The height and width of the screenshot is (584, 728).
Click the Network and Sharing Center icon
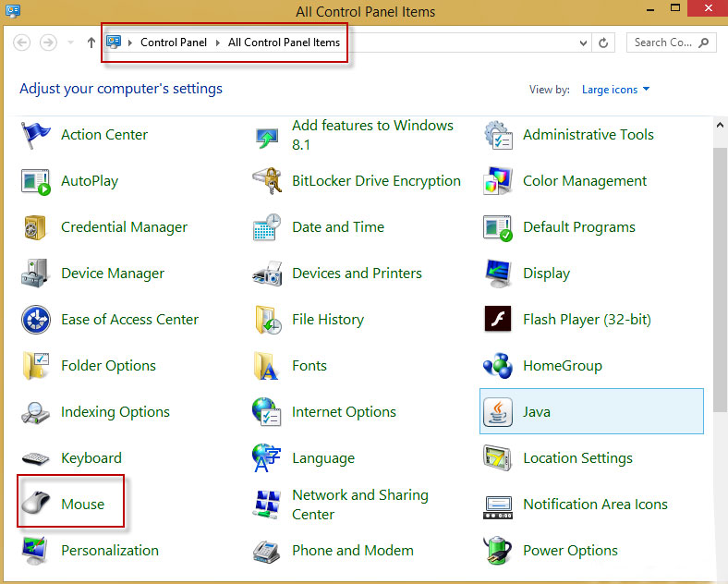click(x=267, y=505)
